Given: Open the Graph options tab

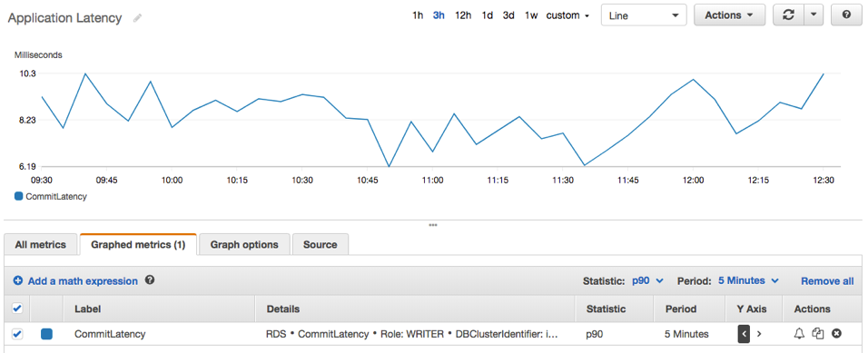Looking at the screenshot, I should [244, 244].
